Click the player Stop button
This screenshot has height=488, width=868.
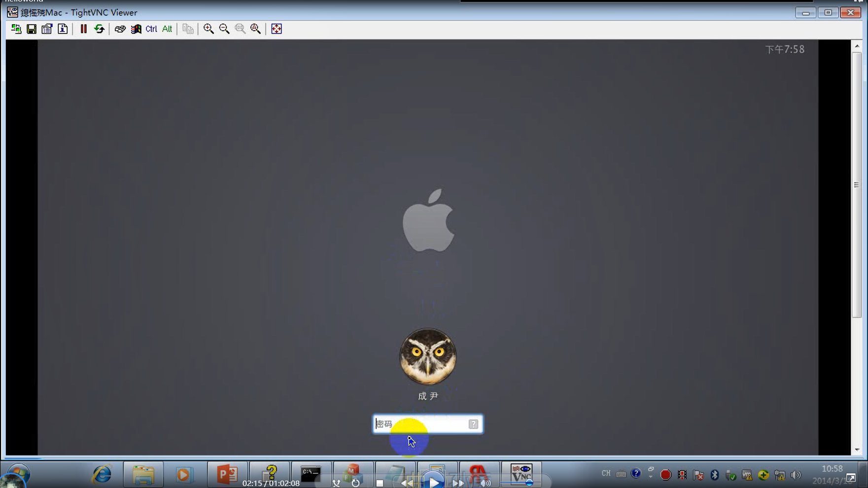coord(380,483)
